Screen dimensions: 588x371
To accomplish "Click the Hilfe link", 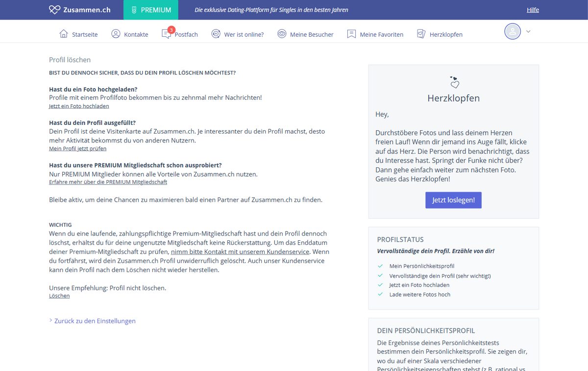I will coord(533,10).
